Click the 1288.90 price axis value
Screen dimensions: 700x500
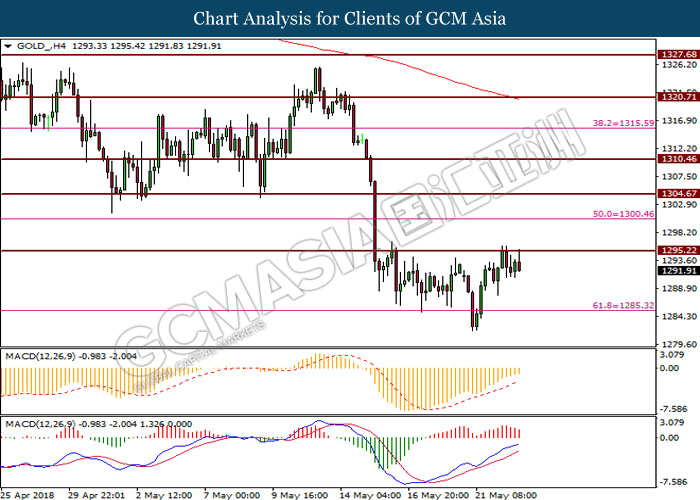679,288
